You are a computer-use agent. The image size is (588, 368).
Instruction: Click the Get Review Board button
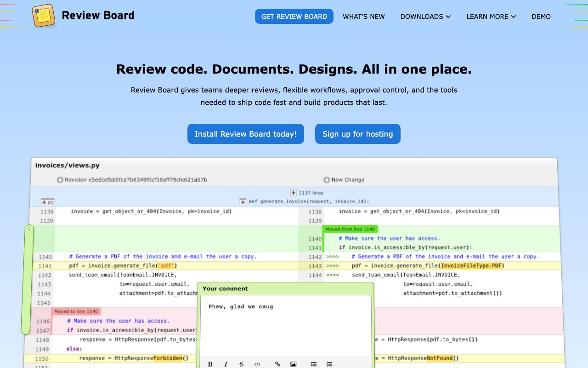point(294,16)
